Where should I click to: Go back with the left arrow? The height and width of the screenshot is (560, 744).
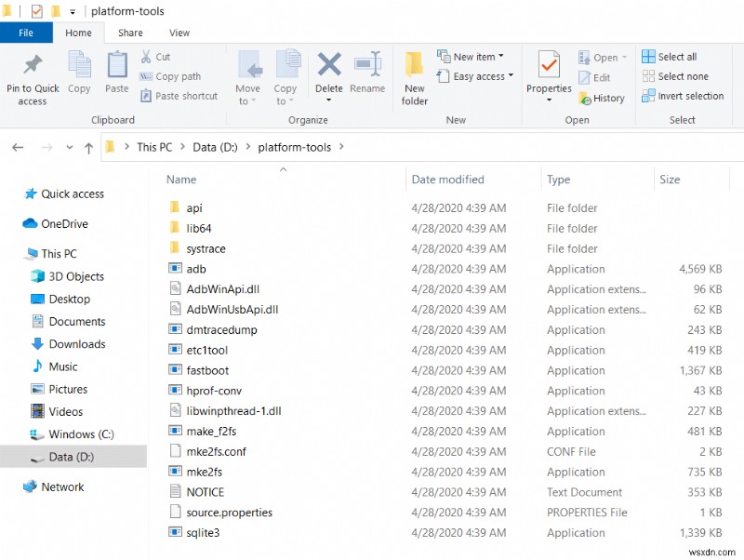(x=18, y=148)
